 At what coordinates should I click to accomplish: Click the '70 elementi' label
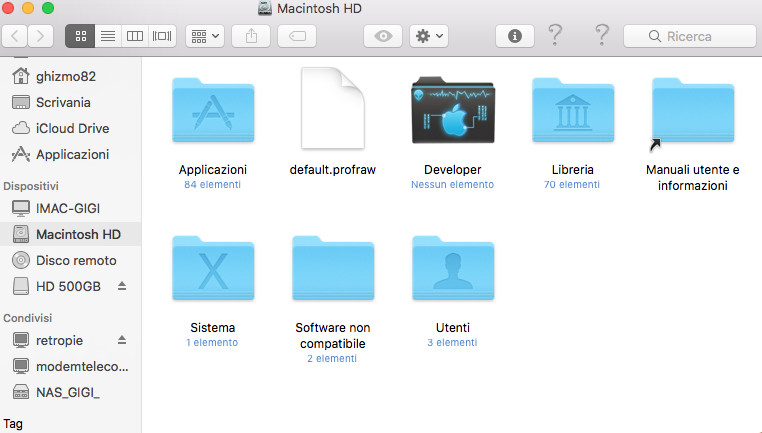[572, 185]
